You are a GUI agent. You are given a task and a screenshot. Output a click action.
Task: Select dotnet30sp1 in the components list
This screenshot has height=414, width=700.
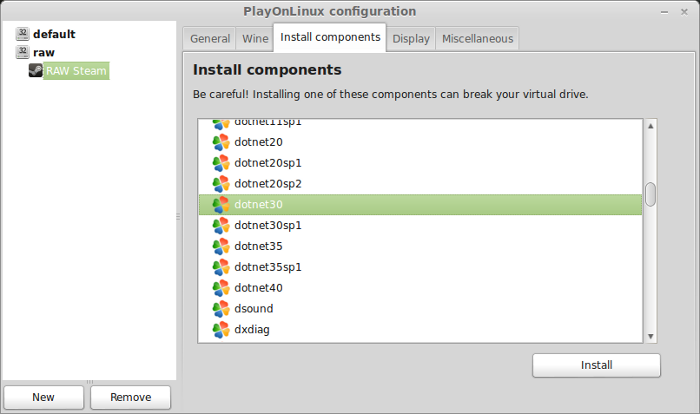420,226
